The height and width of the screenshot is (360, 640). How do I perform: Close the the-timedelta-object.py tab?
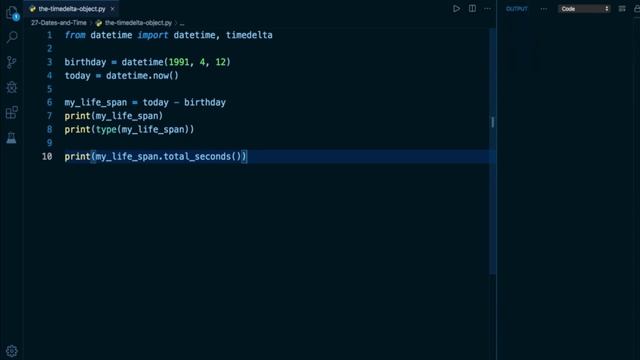pos(112,9)
